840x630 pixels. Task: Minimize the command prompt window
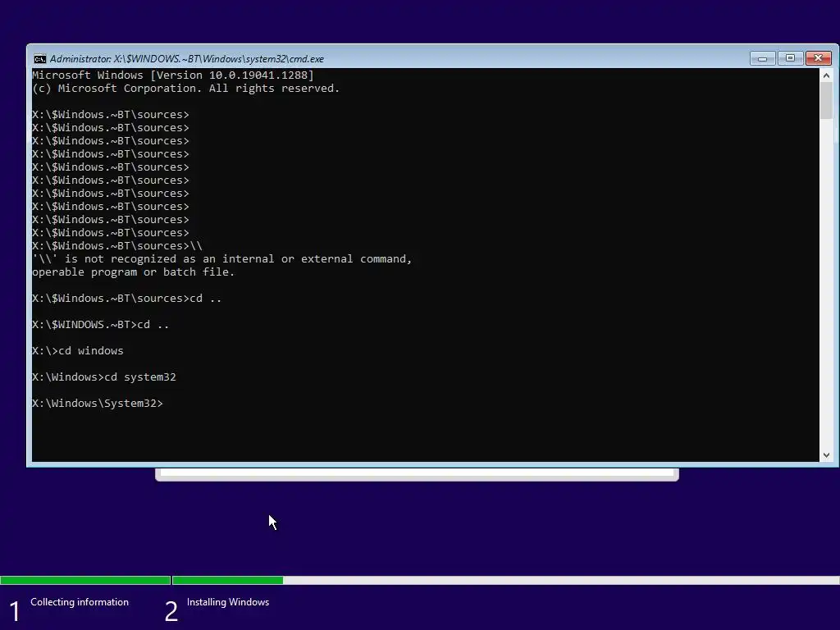point(762,58)
